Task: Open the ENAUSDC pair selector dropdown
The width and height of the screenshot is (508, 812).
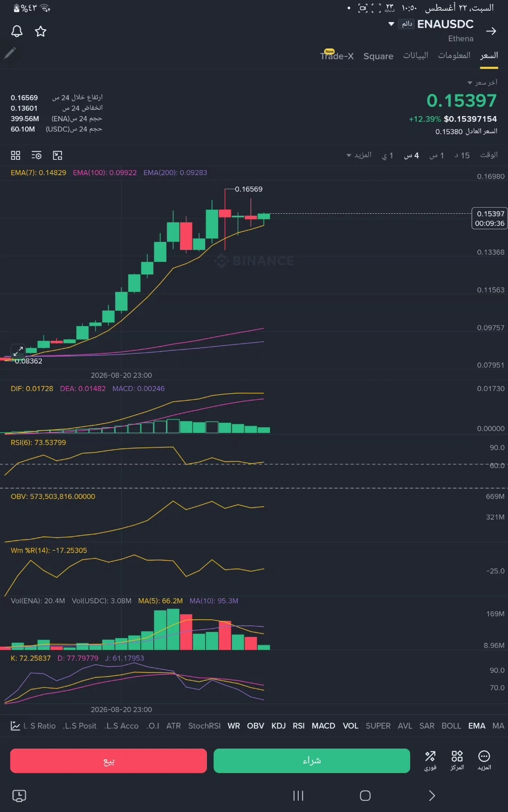Action: [x=391, y=24]
